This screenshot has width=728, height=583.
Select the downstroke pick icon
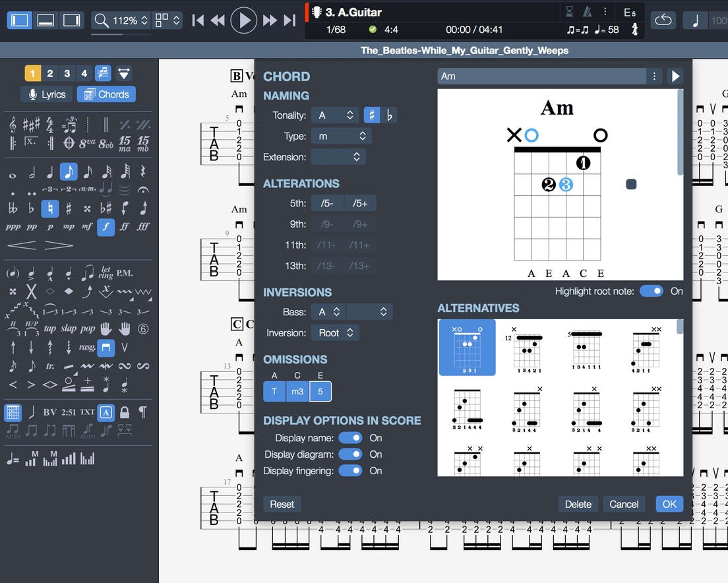coord(106,348)
